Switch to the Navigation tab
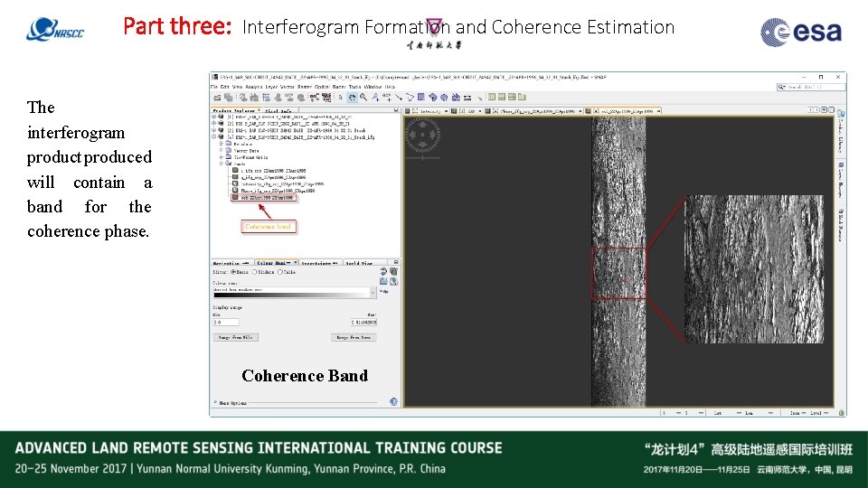This screenshot has height=488, width=868. 231,263
